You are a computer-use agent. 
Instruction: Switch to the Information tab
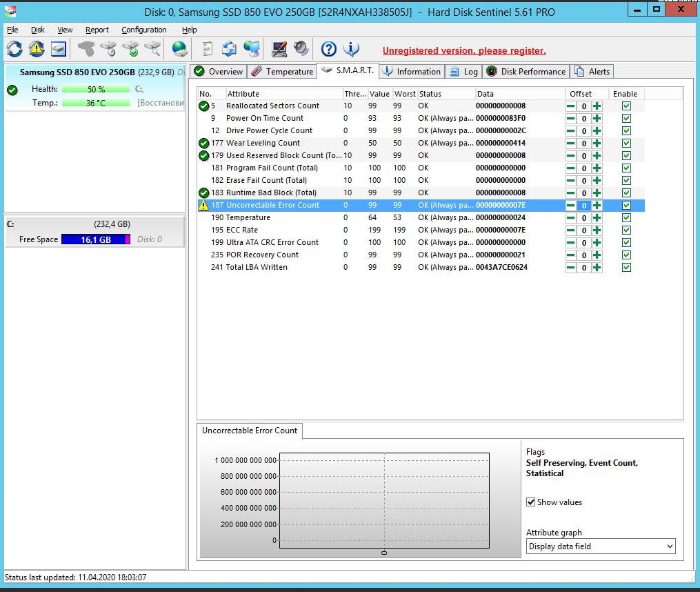412,72
